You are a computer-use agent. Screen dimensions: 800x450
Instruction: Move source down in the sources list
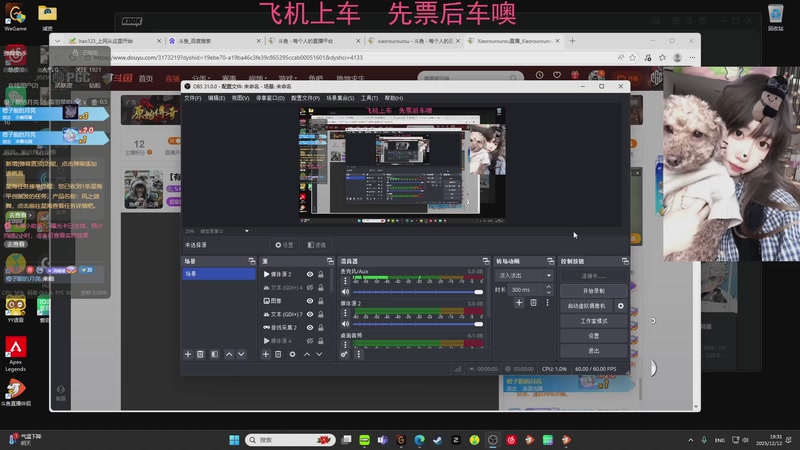(x=319, y=354)
